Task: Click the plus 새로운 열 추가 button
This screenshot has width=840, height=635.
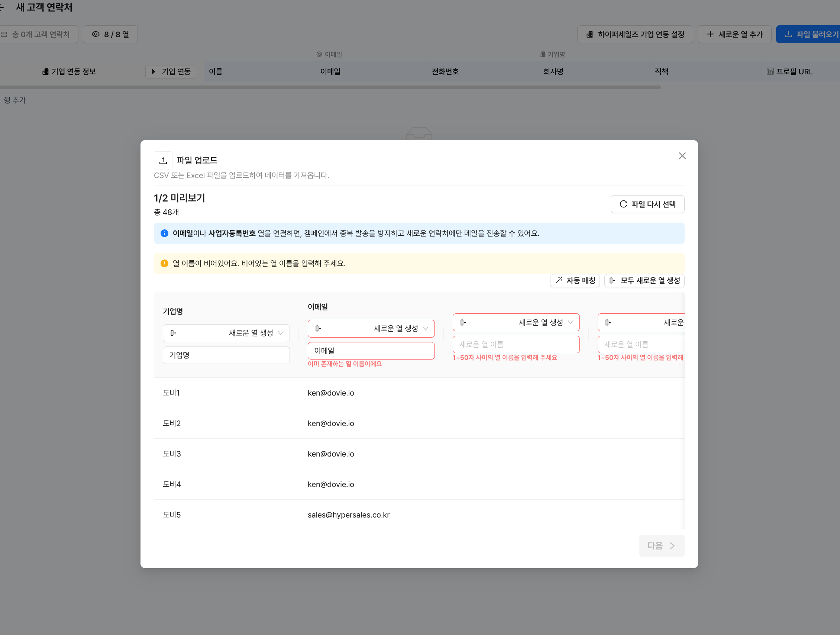Action: point(734,35)
